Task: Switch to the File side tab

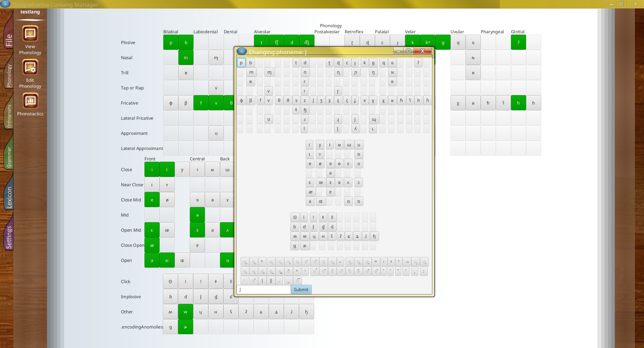Action: pyautogui.click(x=9, y=40)
